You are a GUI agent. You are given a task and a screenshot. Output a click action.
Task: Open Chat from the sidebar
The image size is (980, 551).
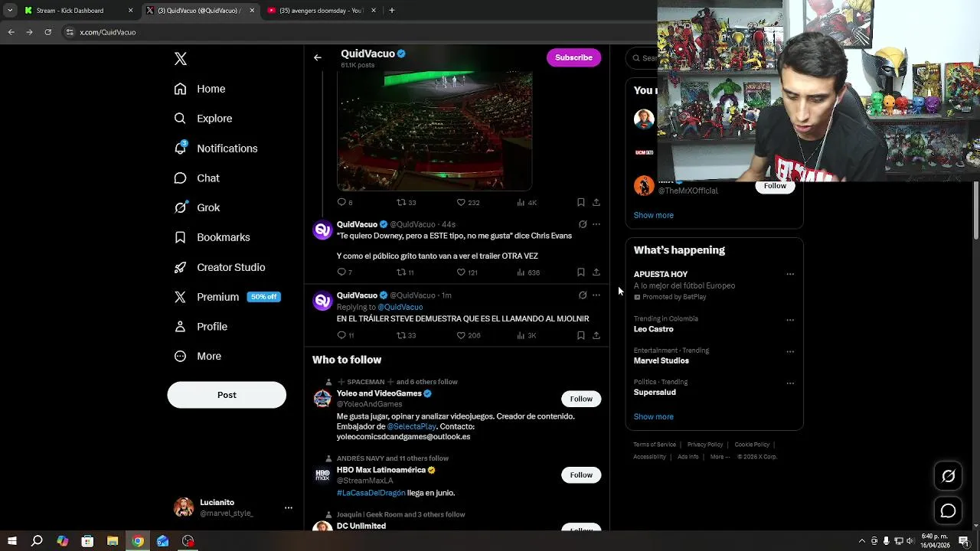pos(197,178)
